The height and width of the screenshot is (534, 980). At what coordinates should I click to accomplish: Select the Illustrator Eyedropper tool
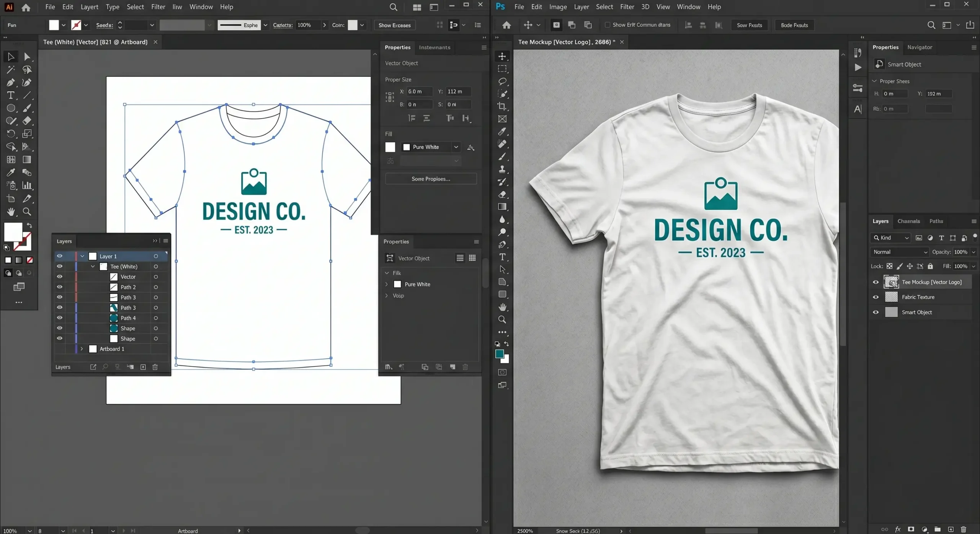tap(11, 173)
